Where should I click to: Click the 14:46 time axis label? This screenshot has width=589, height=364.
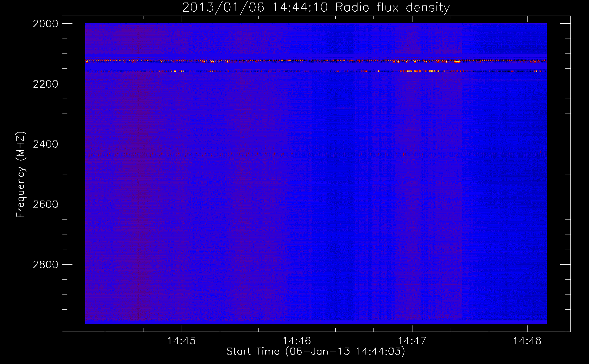pyautogui.click(x=297, y=341)
